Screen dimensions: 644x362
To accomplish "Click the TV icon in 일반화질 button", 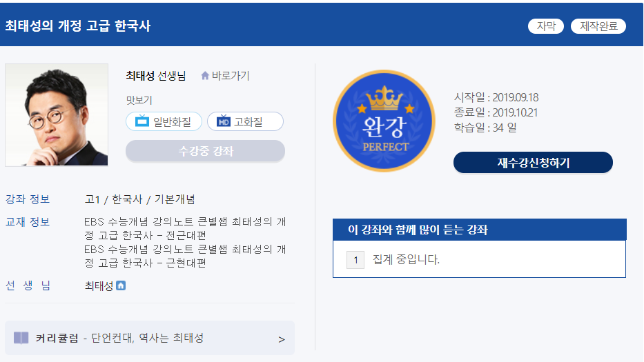I will coord(142,121).
